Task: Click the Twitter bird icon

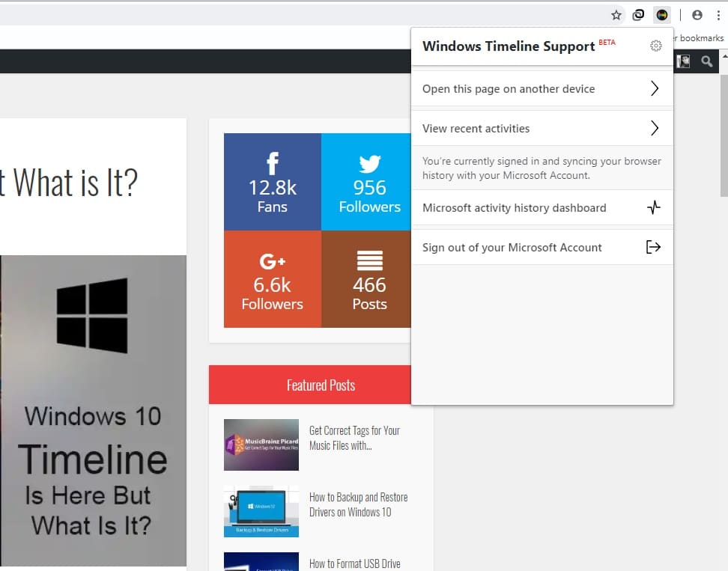Action: (x=369, y=164)
